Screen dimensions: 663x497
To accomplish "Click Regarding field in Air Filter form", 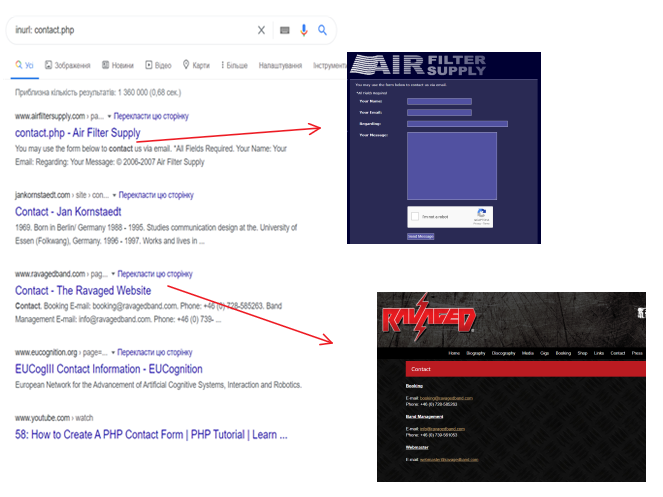I will click(x=457, y=124).
